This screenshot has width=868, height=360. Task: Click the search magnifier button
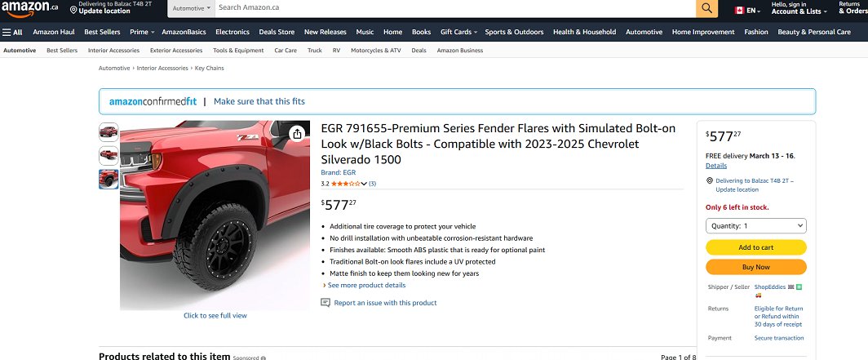706,8
